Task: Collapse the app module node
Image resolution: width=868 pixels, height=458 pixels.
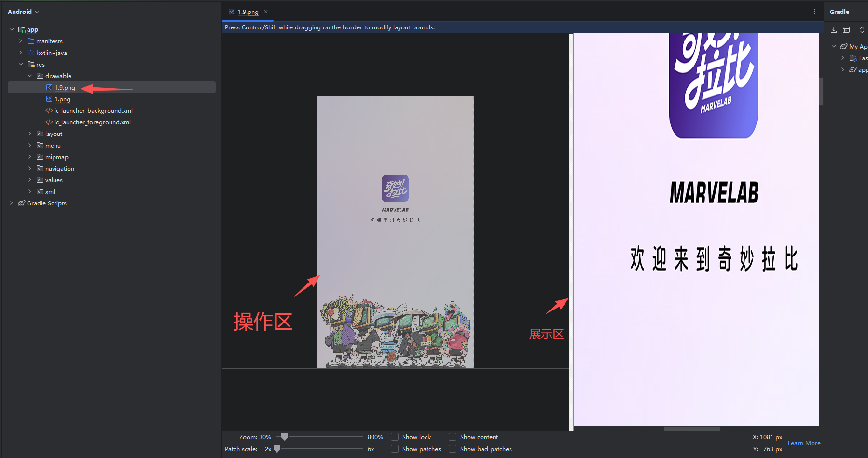Action: click(x=12, y=29)
